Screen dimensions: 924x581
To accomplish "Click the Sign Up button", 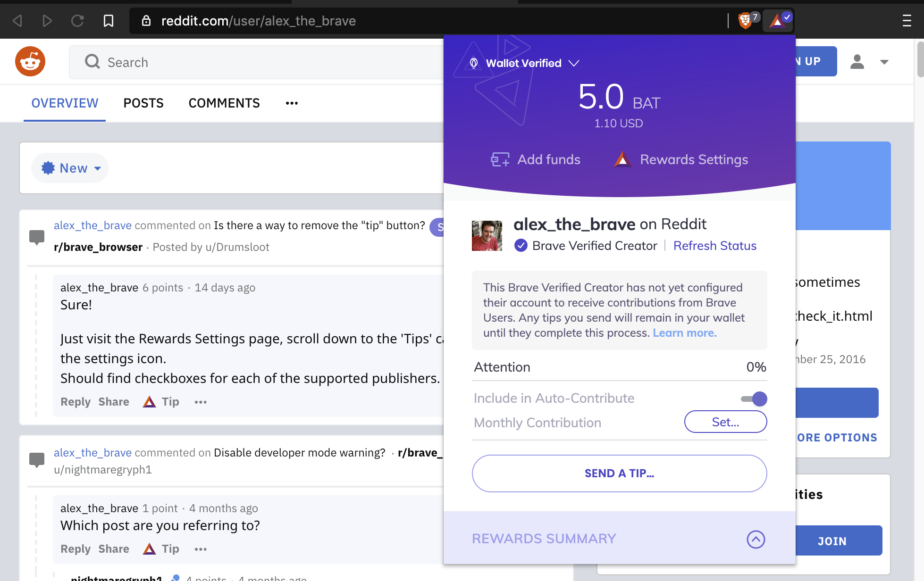I will (816, 61).
